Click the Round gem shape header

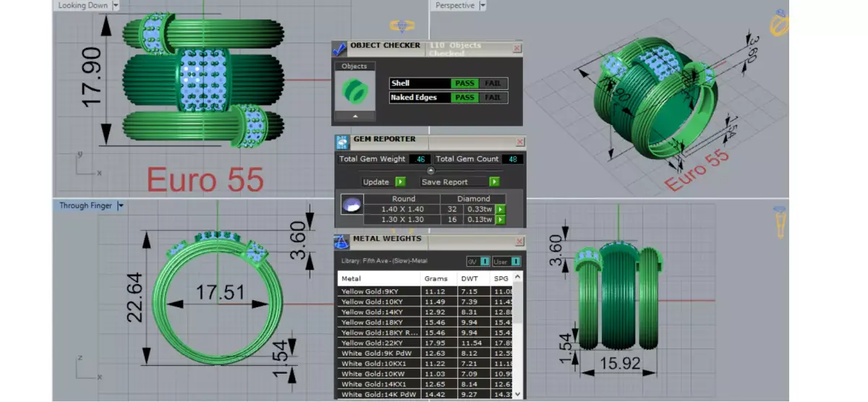coord(403,199)
